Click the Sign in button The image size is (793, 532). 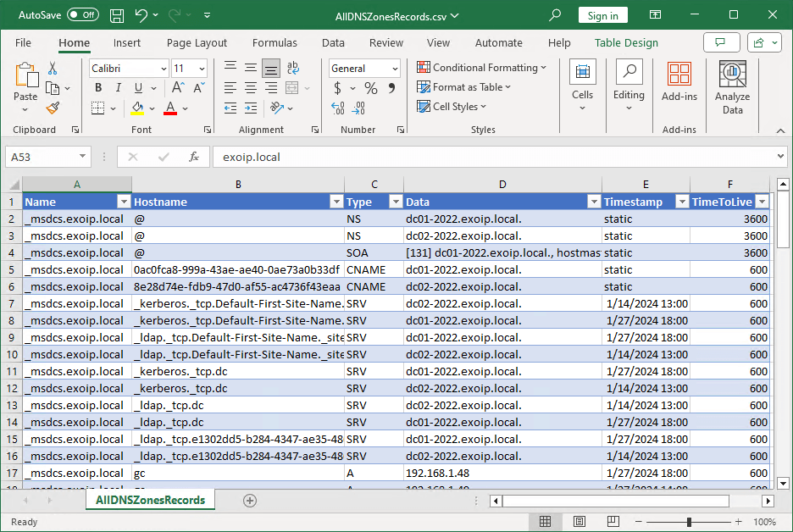pos(602,15)
